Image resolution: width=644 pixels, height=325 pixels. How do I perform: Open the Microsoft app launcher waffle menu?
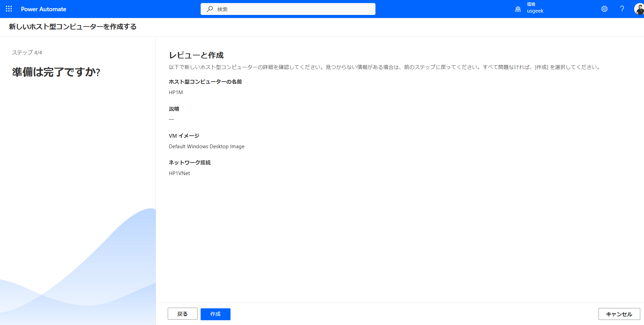pos(8,9)
